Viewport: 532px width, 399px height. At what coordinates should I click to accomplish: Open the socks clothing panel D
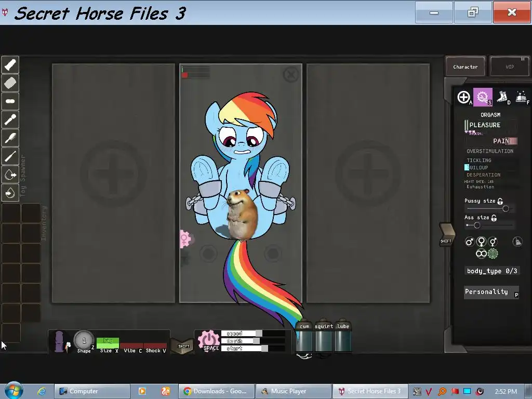pyautogui.click(x=502, y=97)
